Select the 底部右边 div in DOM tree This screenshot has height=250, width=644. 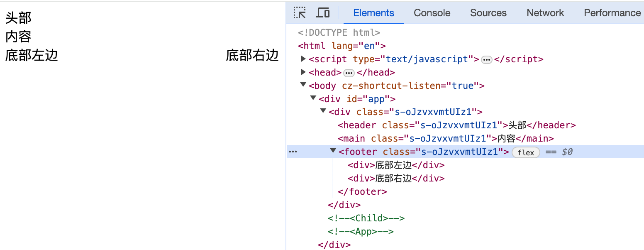(396, 179)
